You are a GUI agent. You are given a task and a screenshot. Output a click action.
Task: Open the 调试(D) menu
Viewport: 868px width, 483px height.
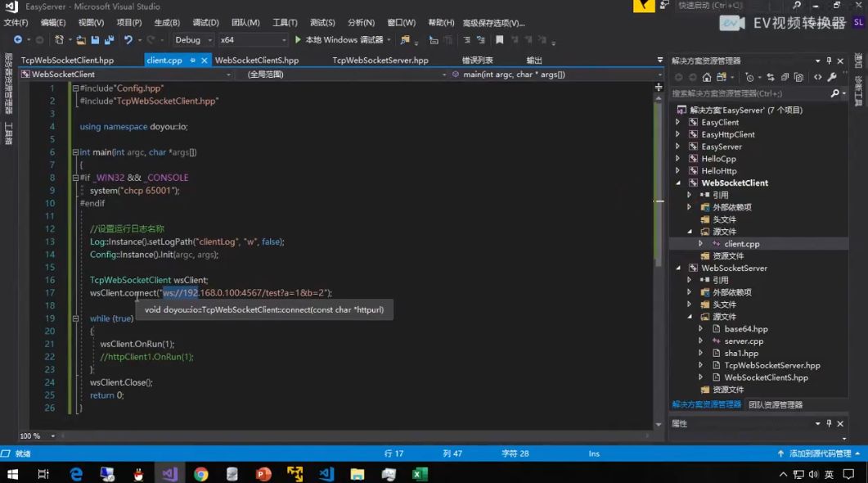(x=205, y=22)
